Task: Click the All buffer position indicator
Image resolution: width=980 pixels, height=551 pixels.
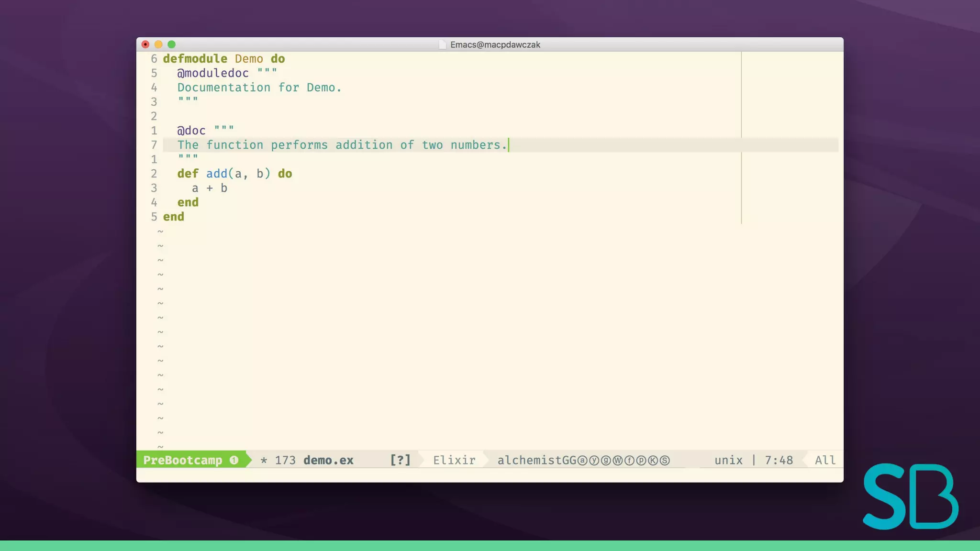Action: (x=825, y=460)
